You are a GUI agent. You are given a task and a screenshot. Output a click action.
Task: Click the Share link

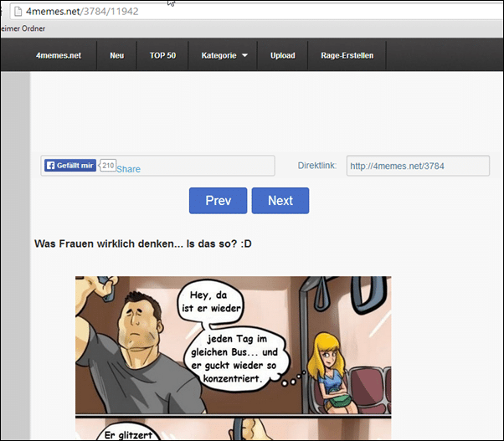pyautogui.click(x=128, y=169)
